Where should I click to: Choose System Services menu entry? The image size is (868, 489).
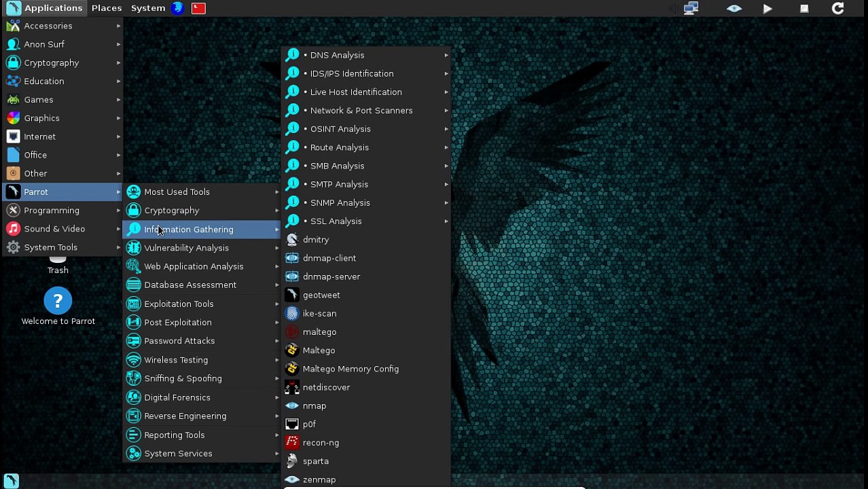pos(202,453)
